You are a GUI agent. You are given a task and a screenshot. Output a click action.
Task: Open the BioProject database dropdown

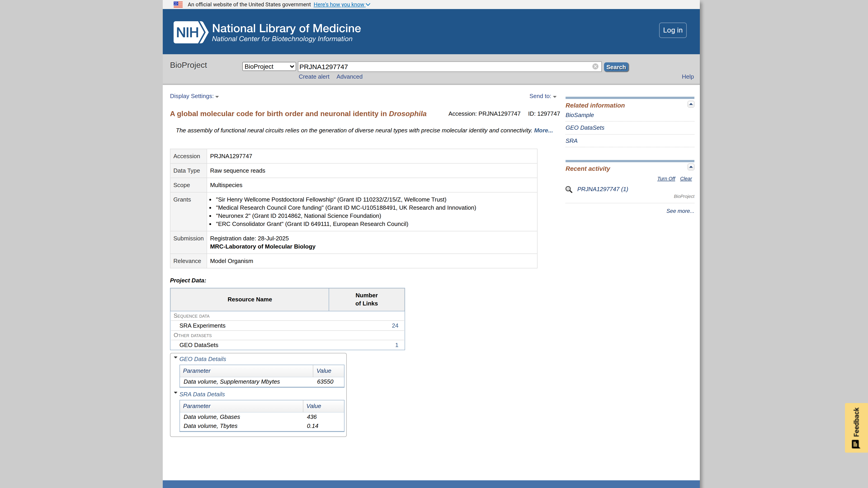tap(269, 66)
